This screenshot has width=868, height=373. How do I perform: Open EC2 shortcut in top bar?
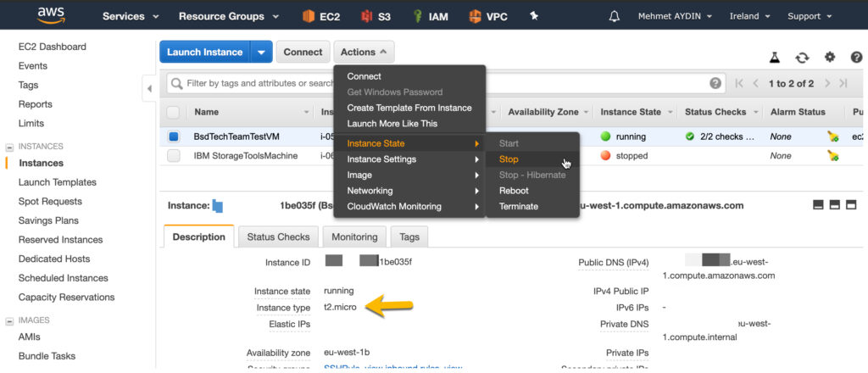pyautogui.click(x=321, y=16)
